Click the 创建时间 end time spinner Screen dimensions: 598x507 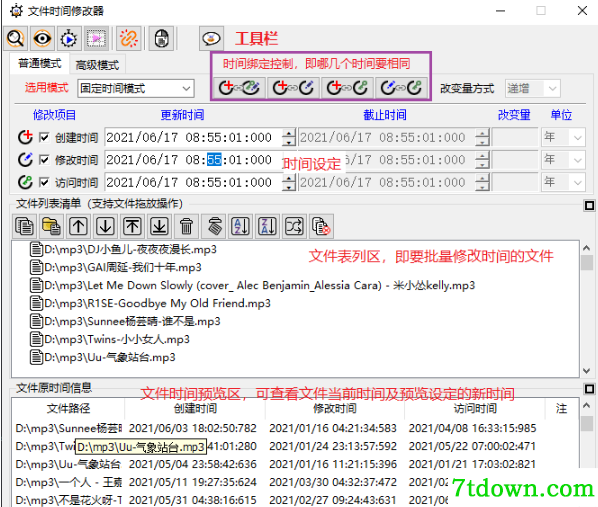(482, 137)
